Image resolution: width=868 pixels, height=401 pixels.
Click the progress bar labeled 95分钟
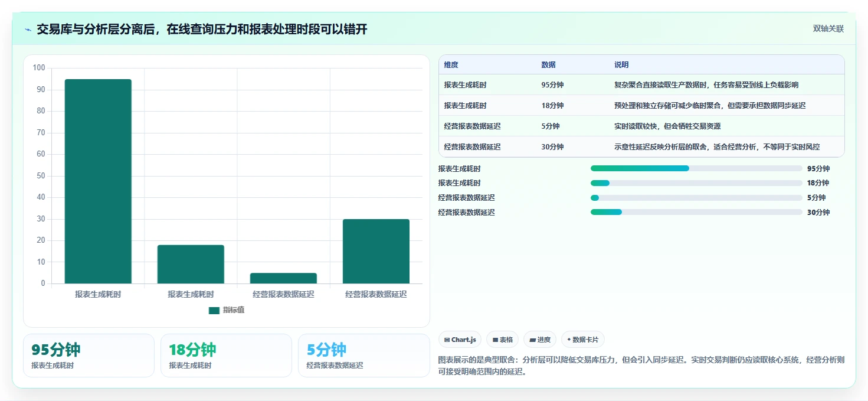pos(696,168)
